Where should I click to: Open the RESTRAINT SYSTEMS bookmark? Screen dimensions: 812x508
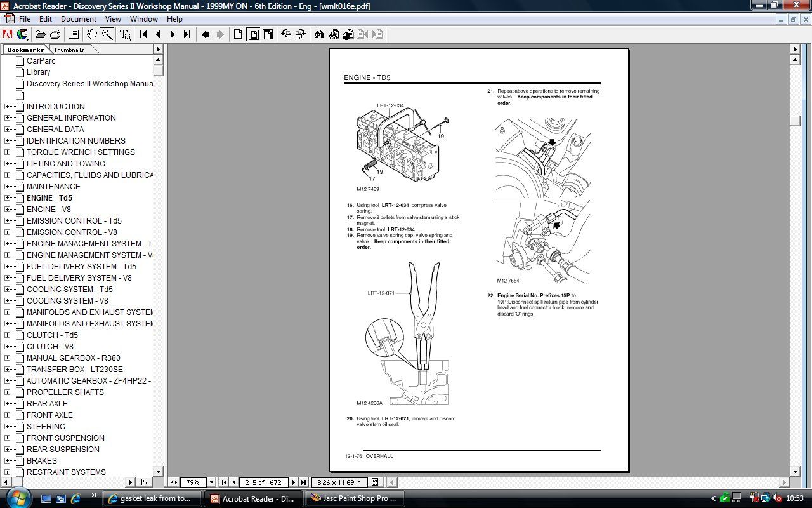66,472
